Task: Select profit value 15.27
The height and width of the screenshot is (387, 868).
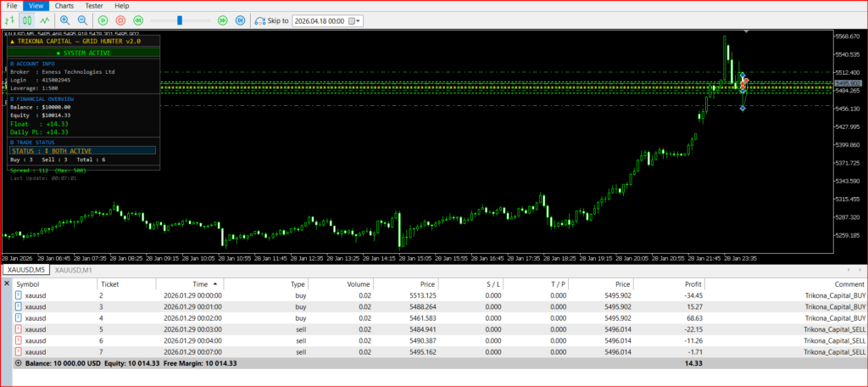Action: (693, 306)
